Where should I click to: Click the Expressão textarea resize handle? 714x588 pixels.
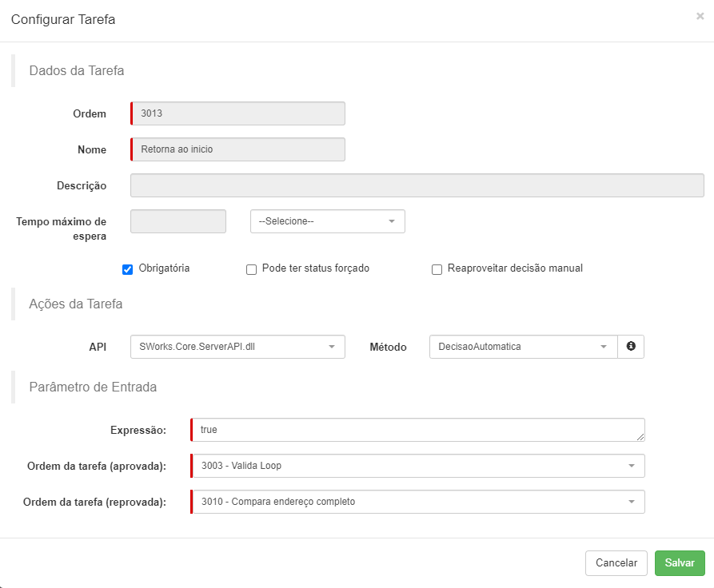[x=640, y=437]
